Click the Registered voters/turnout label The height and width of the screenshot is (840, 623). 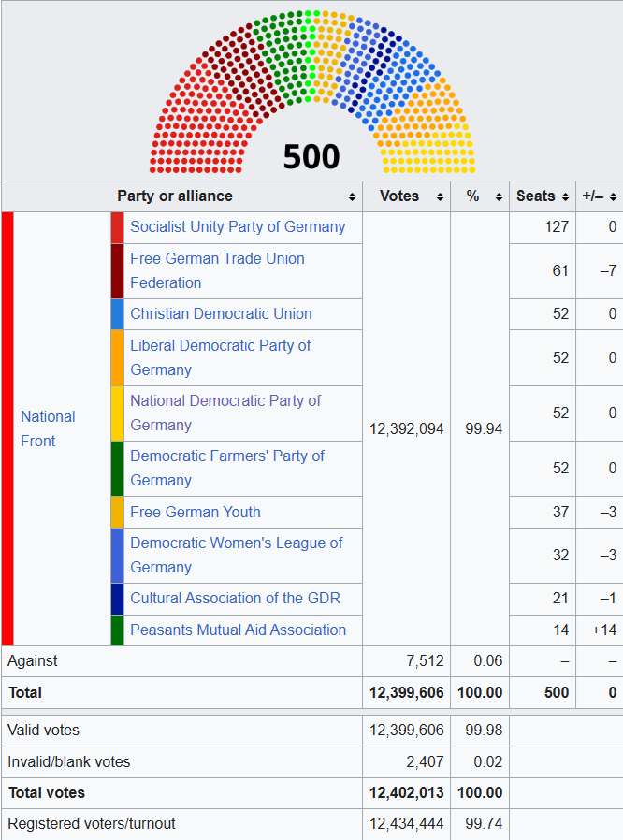(92, 824)
